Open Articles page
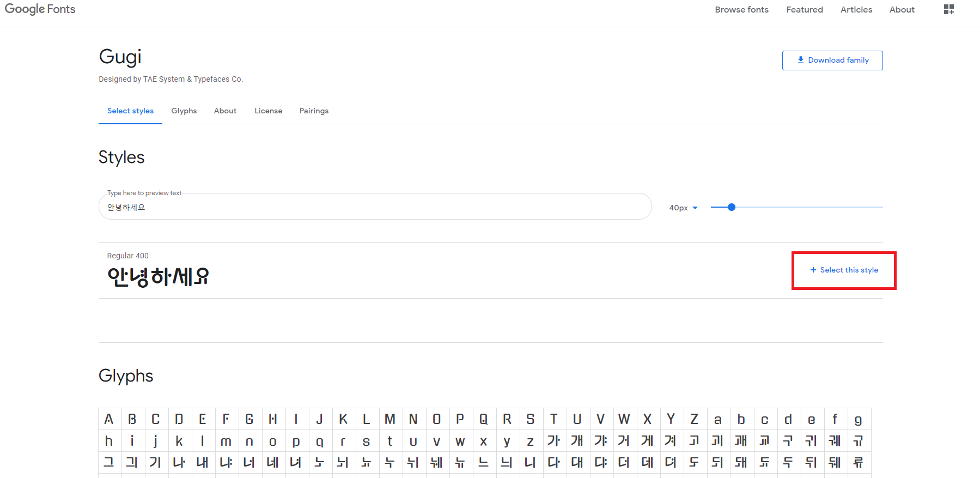Screen dimensions: 980x478 coord(856,10)
